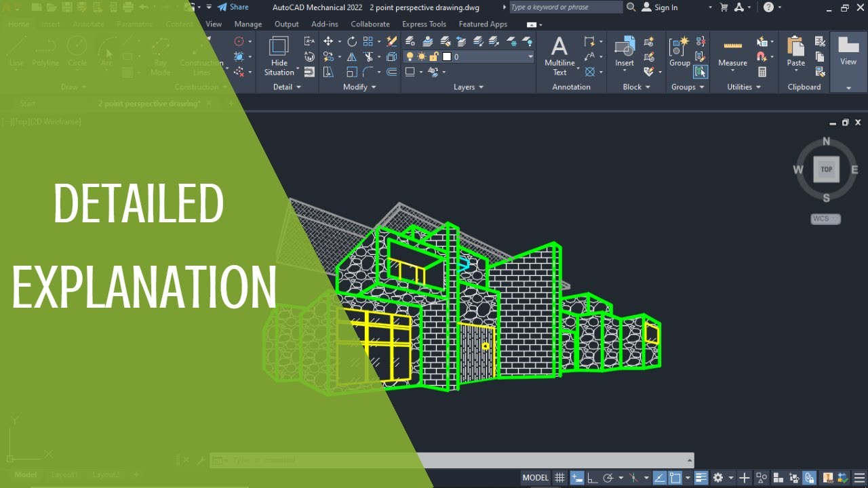Open the Sign In dropdown arrow
The image size is (868, 488).
[x=711, y=7]
